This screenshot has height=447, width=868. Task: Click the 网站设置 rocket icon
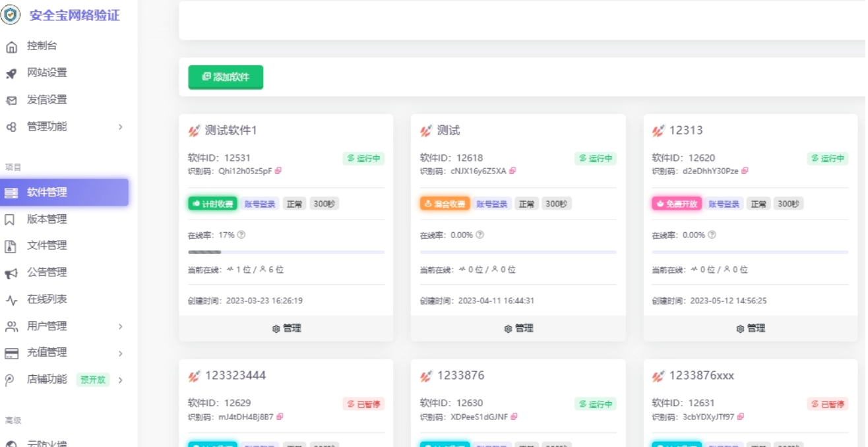click(11, 73)
